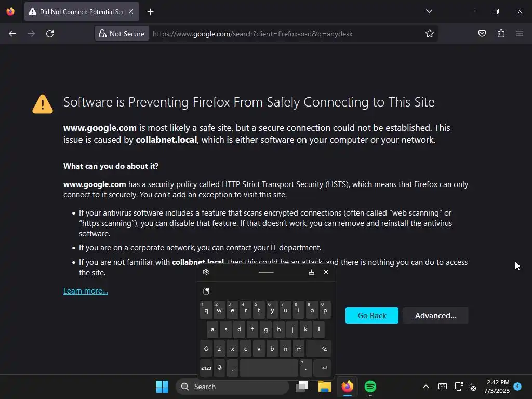This screenshot has width=532, height=399.
Task: Tap the s key
Action: pyautogui.click(x=226, y=329)
